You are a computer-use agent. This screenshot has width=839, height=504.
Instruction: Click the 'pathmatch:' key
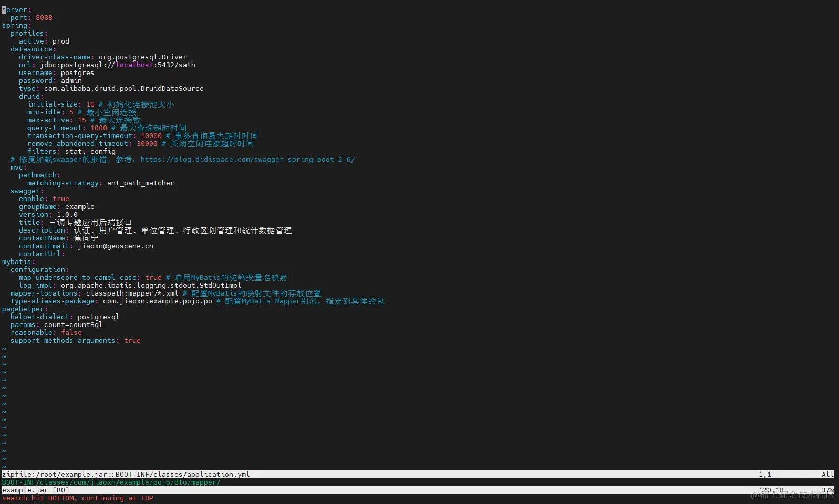tap(39, 175)
